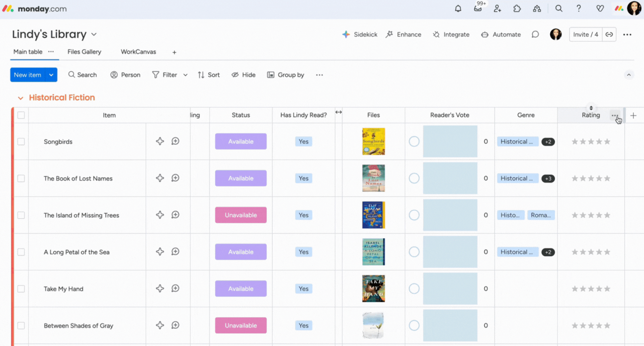The image size is (644, 346).
Task: Select the Take My Hand row checkbox
Action: click(x=21, y=289)
